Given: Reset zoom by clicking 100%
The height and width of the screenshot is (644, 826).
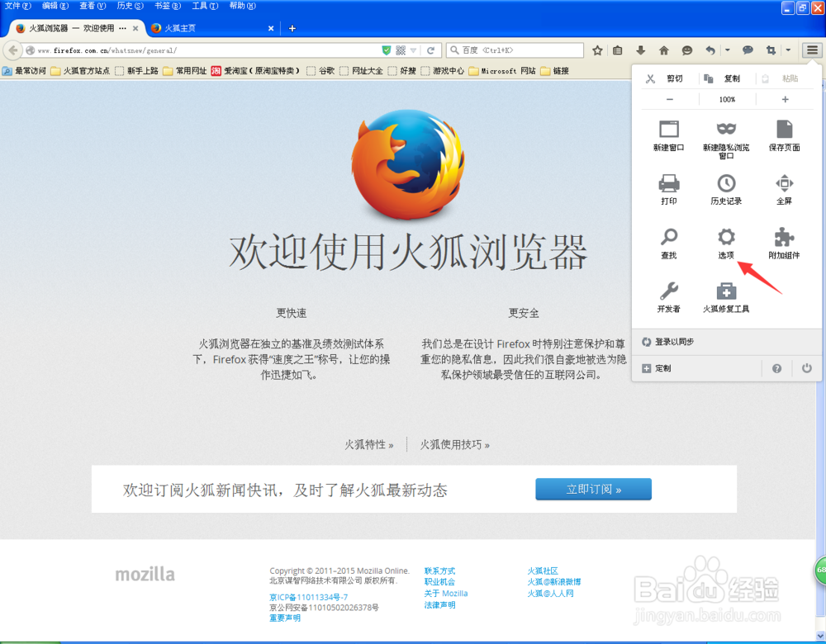Looking at the screenshot, I should (x=727, y=99).
